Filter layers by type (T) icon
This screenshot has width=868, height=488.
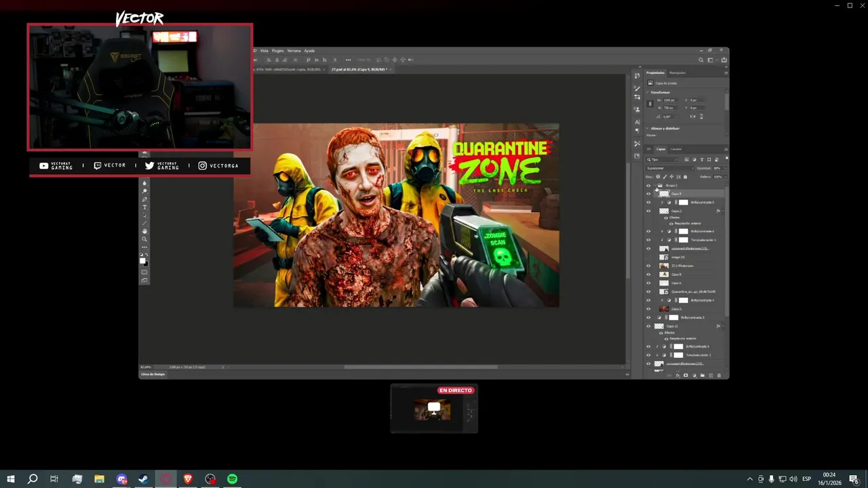tap(702, 159)
